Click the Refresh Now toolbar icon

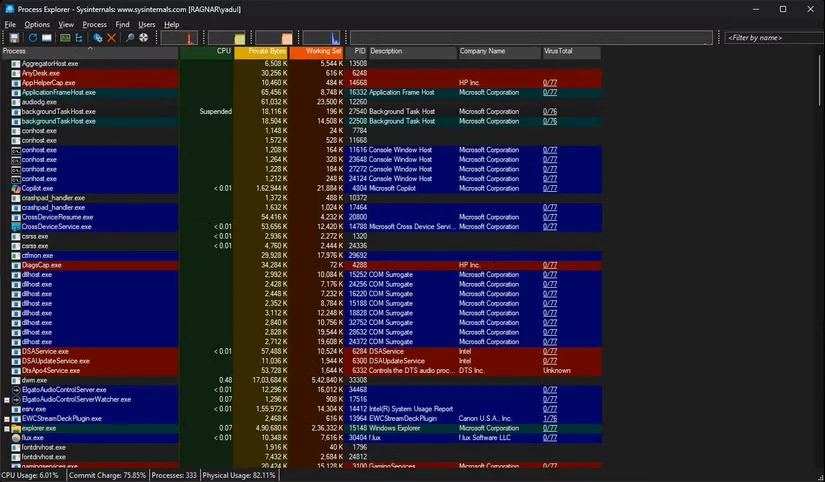coord(32,38)
